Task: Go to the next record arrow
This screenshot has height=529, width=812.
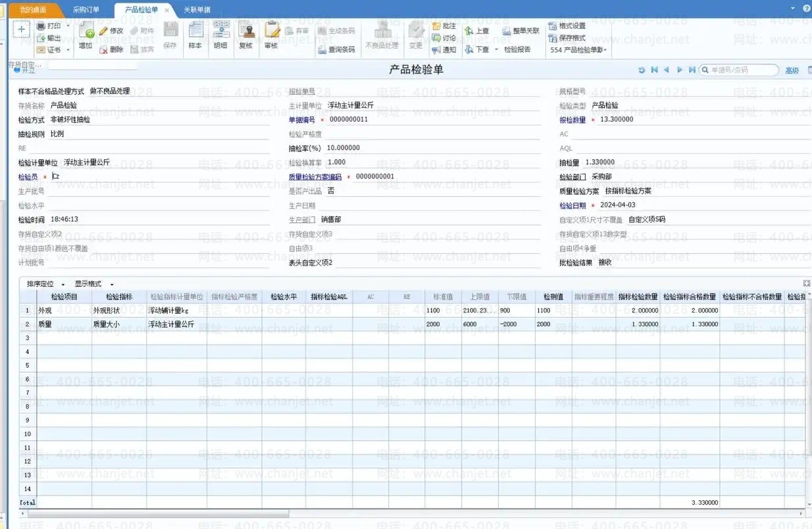Action: (x=680, y=70)
